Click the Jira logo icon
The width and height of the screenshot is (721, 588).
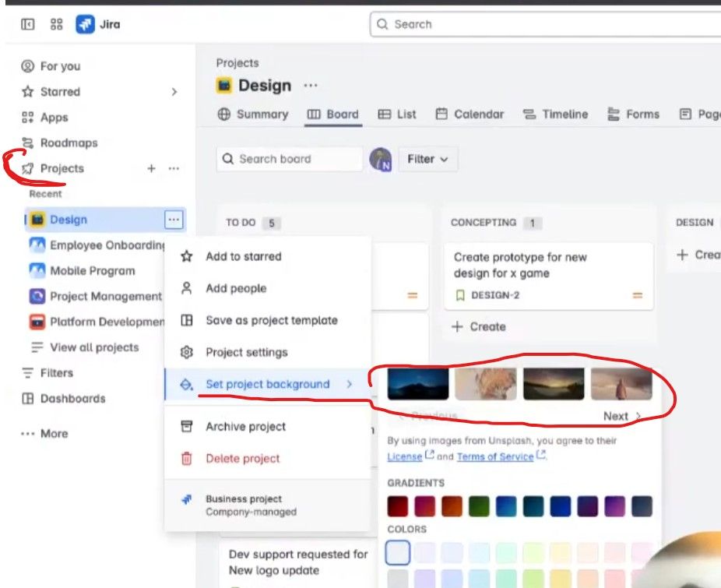tap(85, 24)
